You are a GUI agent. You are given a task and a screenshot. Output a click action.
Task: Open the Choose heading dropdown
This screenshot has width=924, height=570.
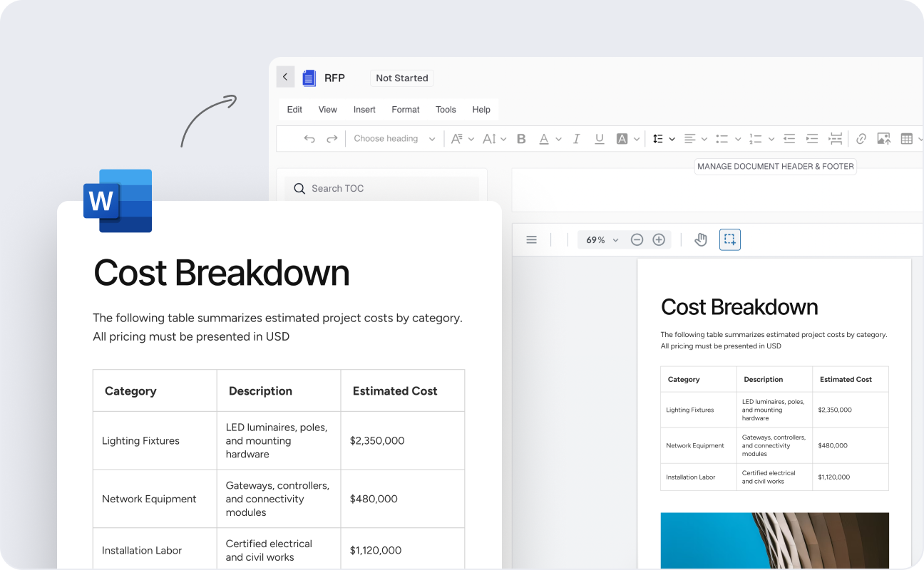pyautogui.click(x=394, y=139)
